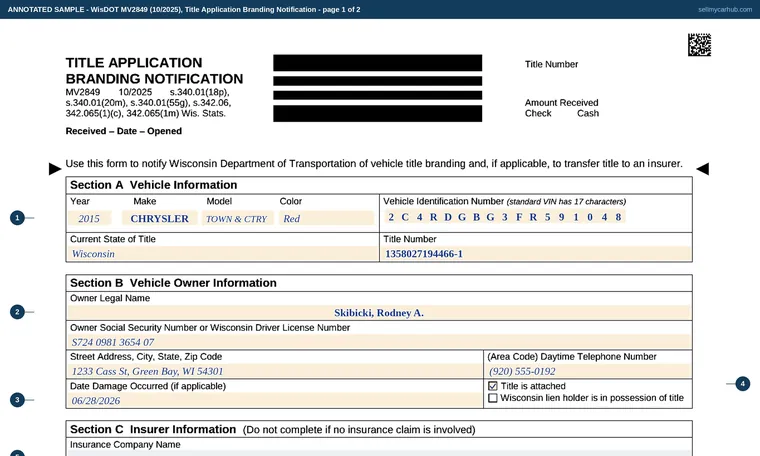Click the telephone field (920) 555-0192
This screenshot has width=760, height=456.
point(588,372)
